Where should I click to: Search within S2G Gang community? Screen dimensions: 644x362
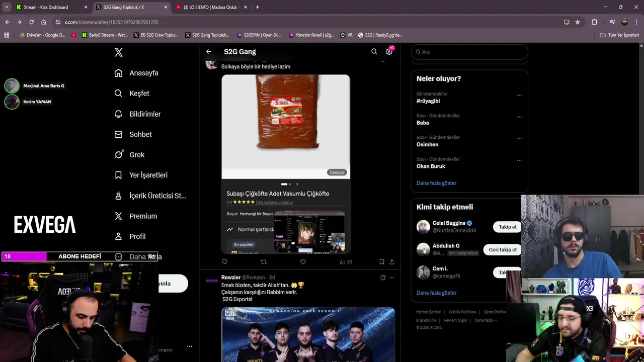(x=374, y=51)
